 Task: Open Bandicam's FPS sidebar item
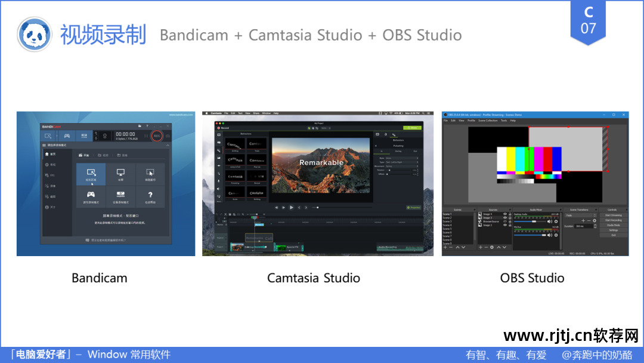coord(50,175)
